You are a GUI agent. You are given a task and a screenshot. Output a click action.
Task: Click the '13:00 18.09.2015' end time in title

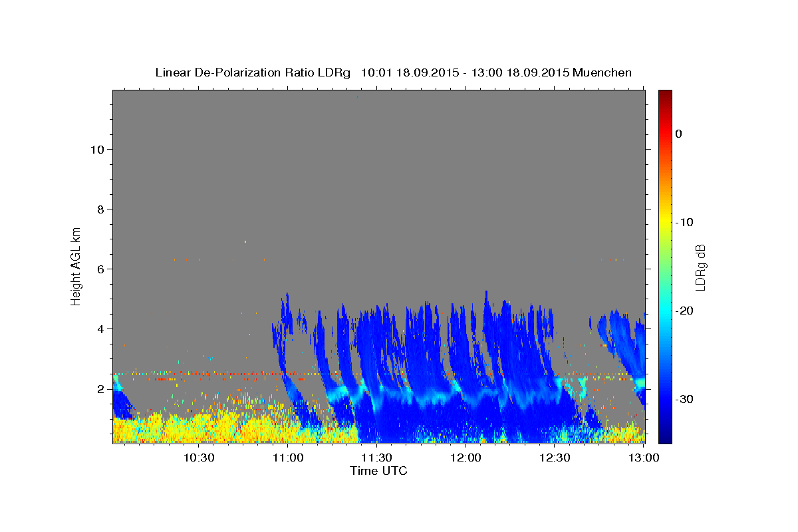[x=519, y=72]
